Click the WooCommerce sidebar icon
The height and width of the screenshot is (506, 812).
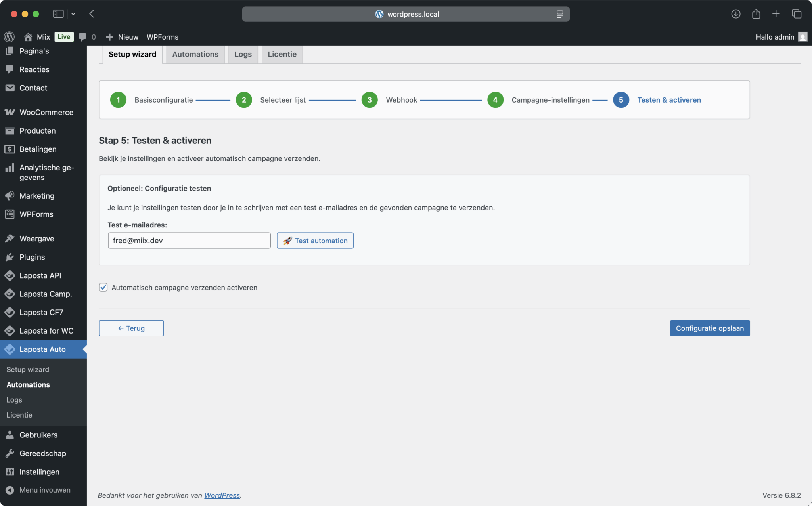click(10, 112)
